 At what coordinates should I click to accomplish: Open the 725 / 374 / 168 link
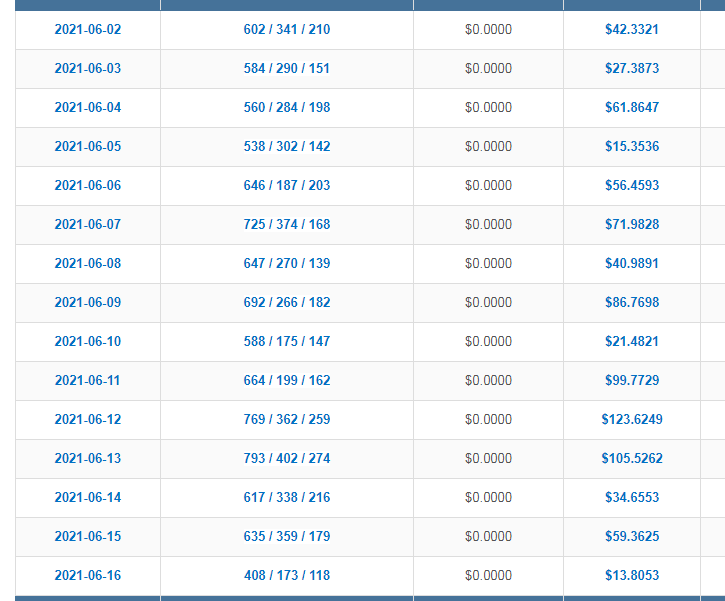(x=287, y=225)
